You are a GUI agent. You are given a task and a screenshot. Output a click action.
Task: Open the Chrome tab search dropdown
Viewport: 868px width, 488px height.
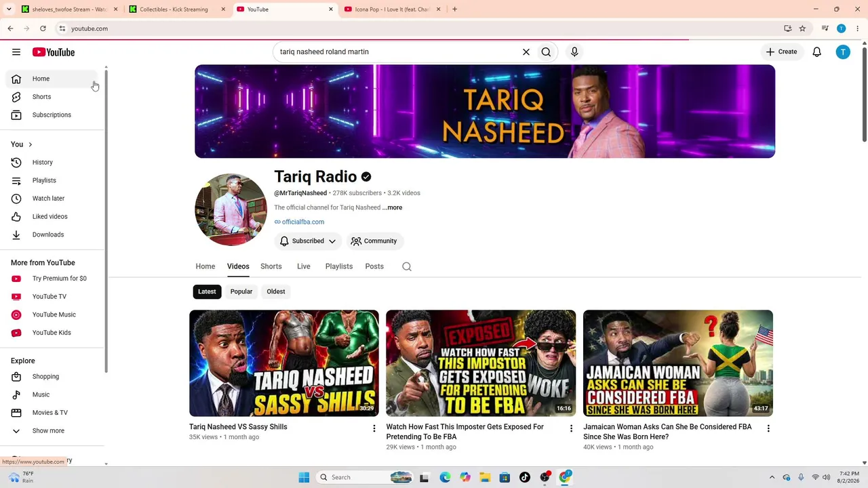[x=9, y=9]
